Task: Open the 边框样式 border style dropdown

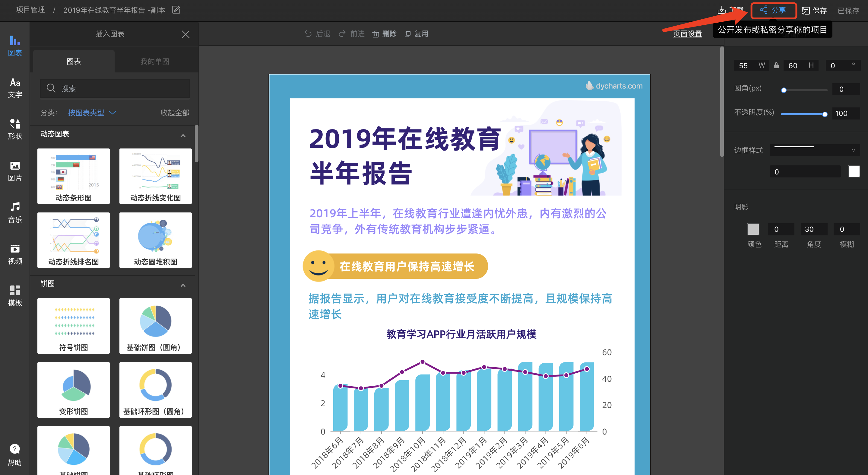Action: (815, 150)
